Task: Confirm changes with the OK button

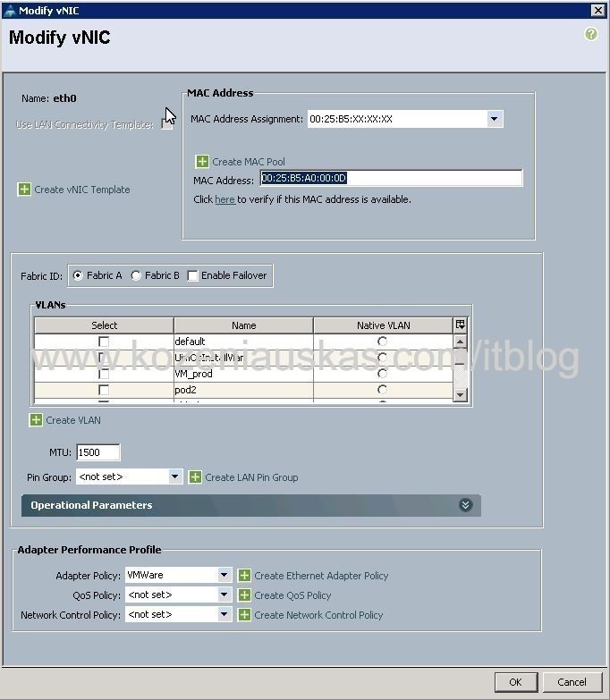Action: 516,682
